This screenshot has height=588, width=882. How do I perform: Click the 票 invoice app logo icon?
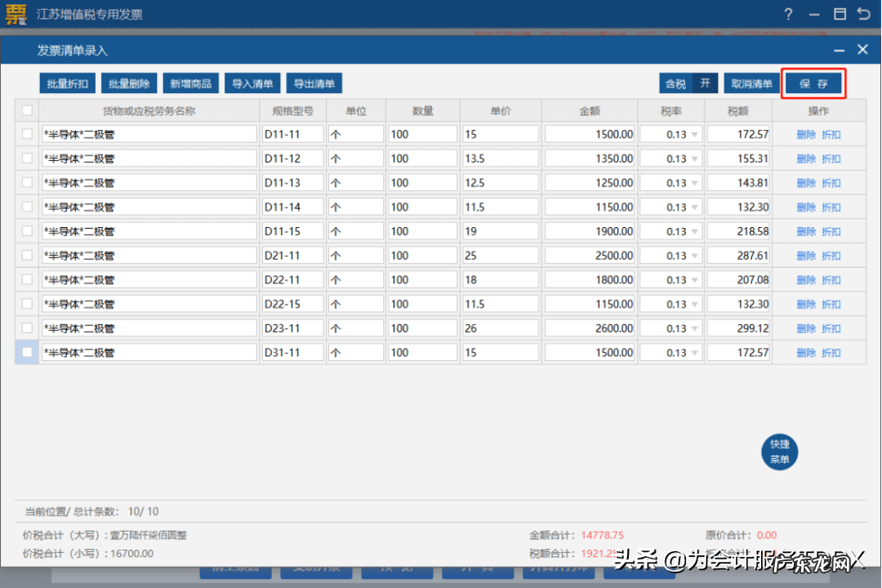click(x=15, y=14)
